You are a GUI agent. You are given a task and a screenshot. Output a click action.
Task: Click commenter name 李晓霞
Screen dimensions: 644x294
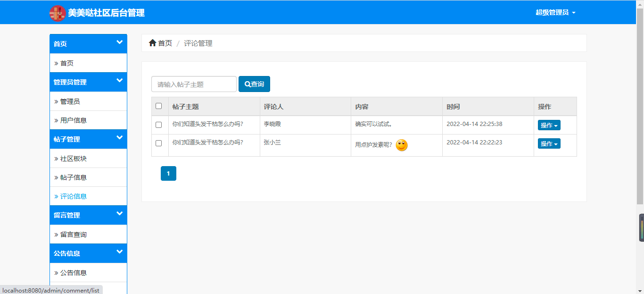[272, 124]
